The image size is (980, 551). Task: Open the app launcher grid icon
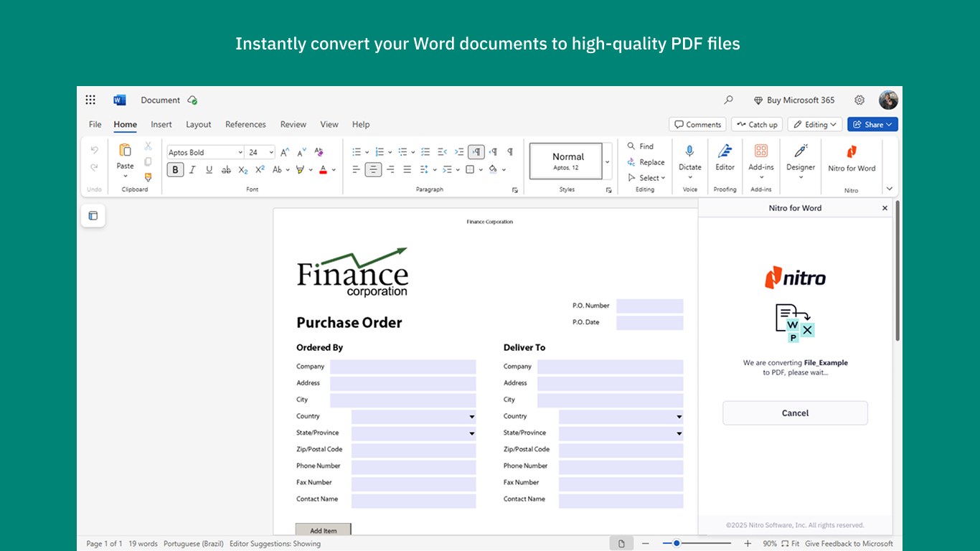(90, 100)
